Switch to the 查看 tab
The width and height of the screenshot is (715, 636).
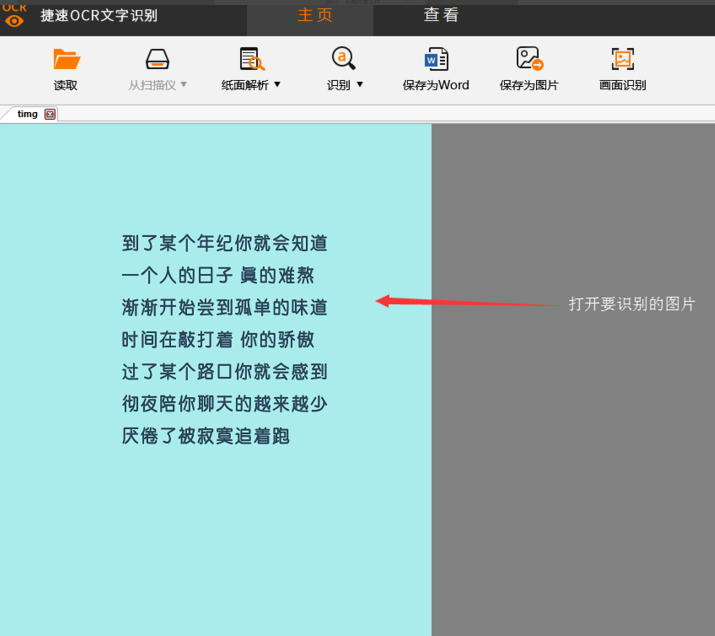point(441,15)
